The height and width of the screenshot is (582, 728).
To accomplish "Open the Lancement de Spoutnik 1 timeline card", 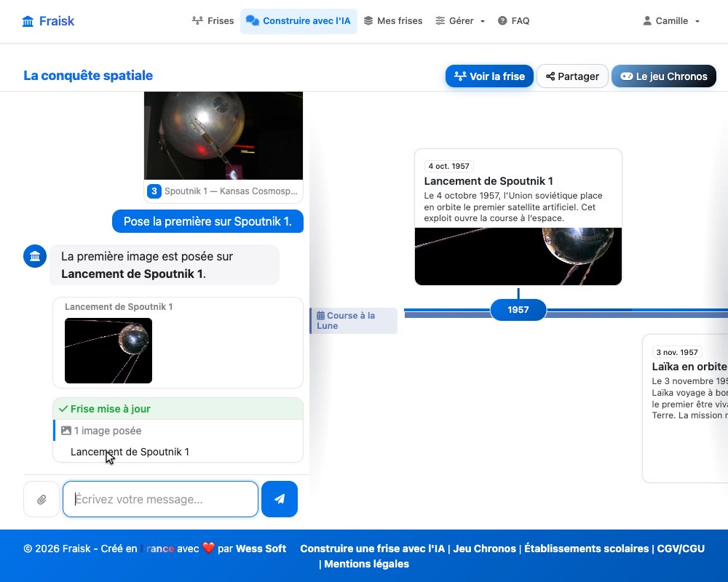I will click(518, 217).
